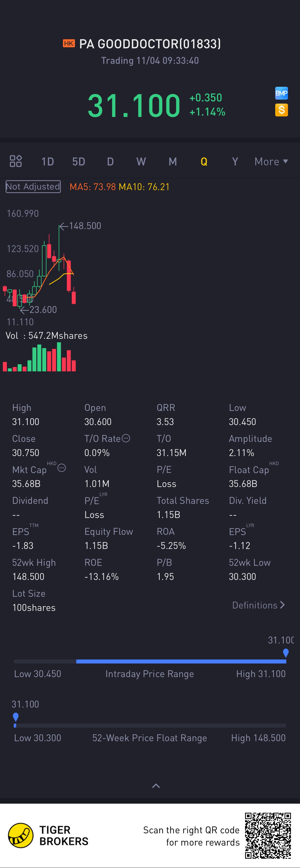Tap the MA5: 73.98 indicator

pyautogui.click(x=93, y=187)
